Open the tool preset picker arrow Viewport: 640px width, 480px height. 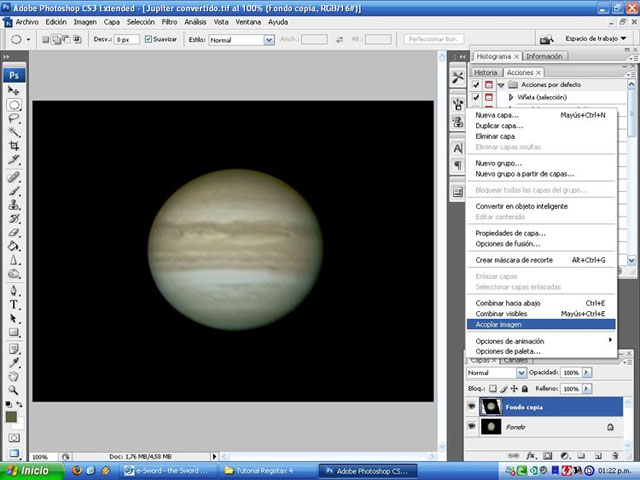(28, 40)
